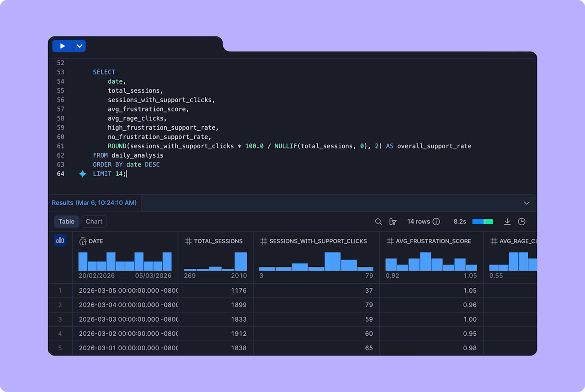Search results with the magnifier icon
This screenshot has height=392, width=585.
click(378, 222)
